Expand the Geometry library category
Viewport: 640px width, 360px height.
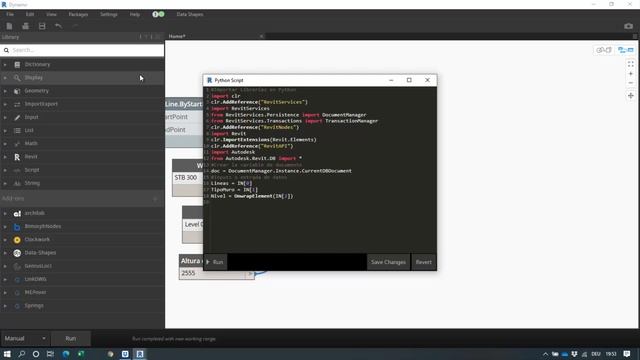click(5, 91)
